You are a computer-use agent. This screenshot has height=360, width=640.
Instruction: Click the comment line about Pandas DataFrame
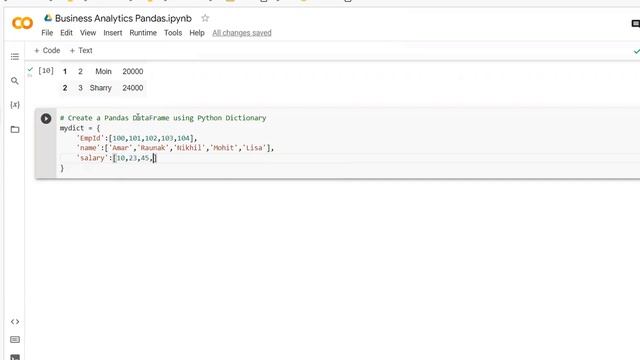(x=163, y=118)
